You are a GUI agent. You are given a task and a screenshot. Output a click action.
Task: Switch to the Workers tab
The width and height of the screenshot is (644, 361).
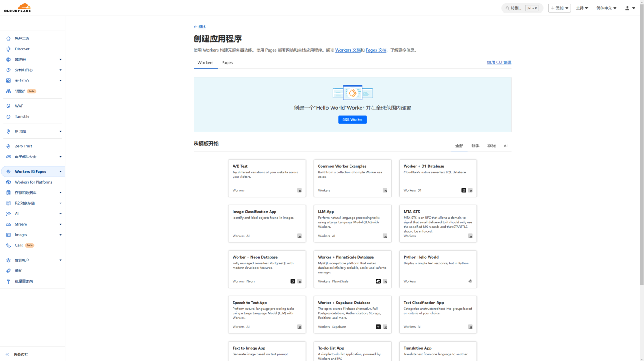click(205, 63)
